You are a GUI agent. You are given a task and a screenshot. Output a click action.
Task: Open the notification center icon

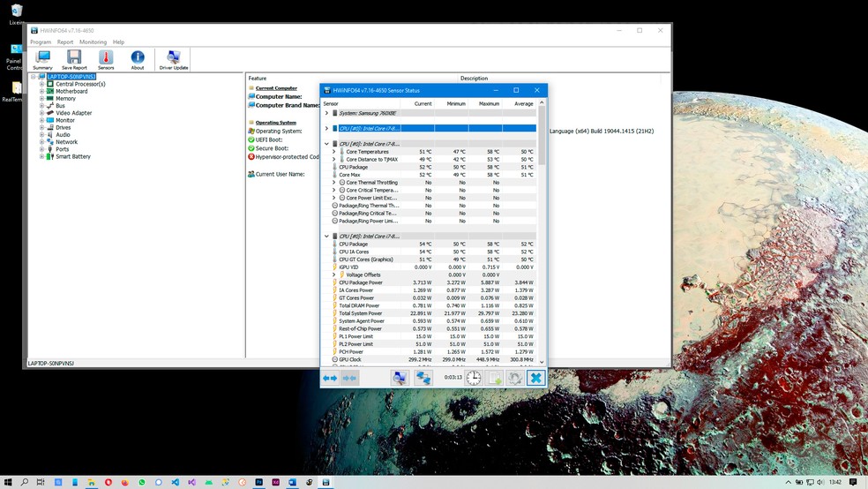(853, 482)
